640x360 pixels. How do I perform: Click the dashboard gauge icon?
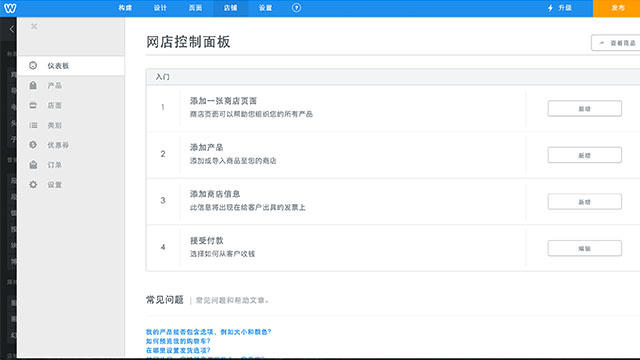[x=33, y=65]
